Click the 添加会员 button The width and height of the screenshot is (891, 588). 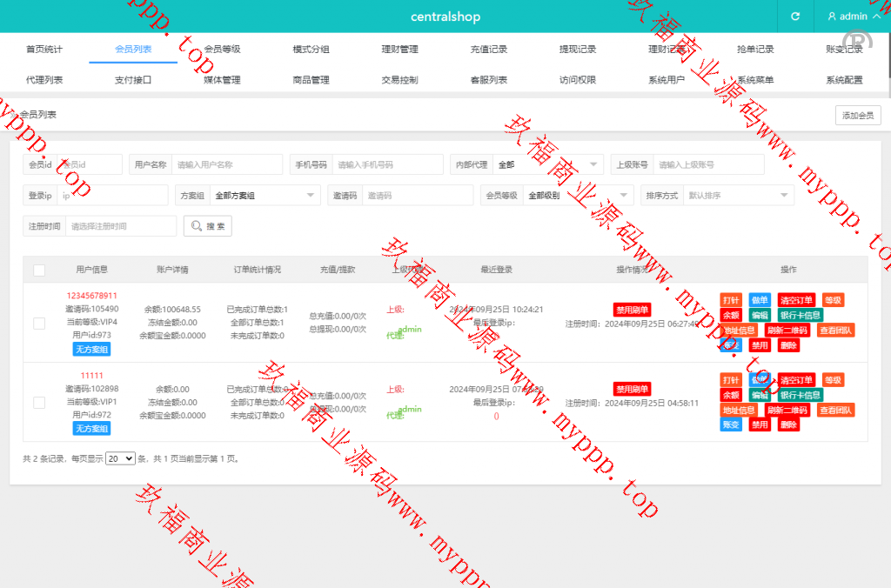(x=857, y=116)
